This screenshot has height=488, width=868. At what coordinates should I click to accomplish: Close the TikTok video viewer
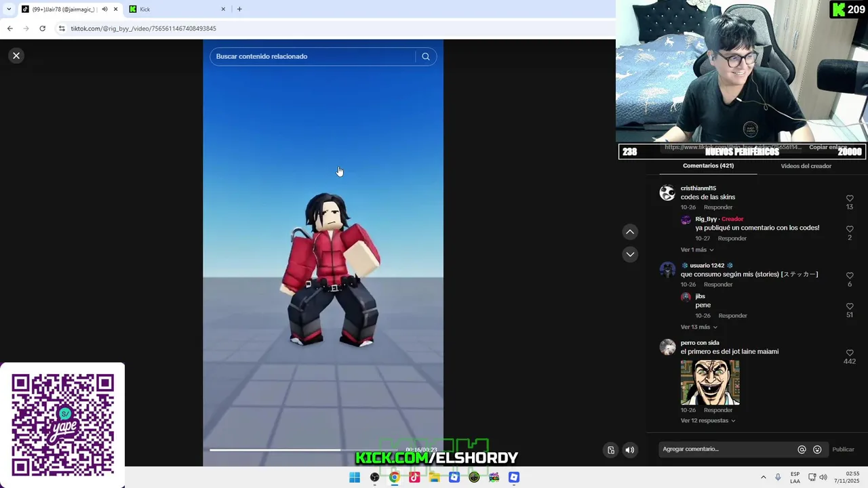(x=16, y=56)
